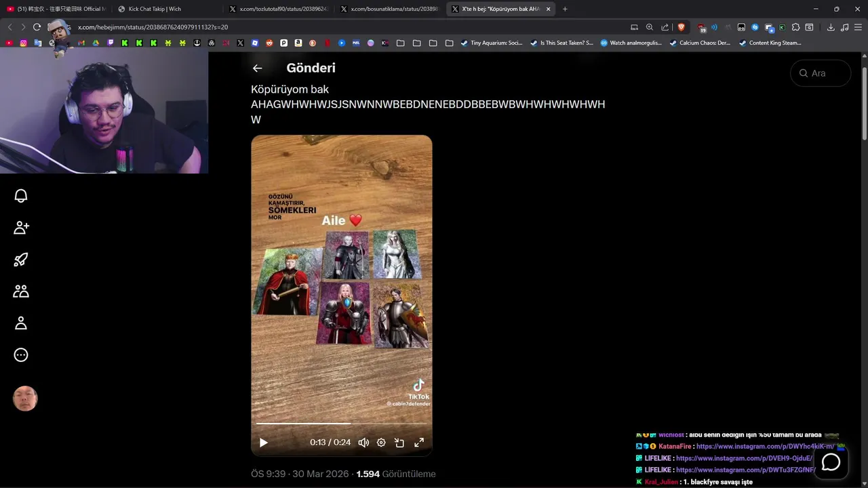The width and height of the screenshot is (868, 488).
Task: Open the communities people icon in sidebar
Action: tap(21, 291)
